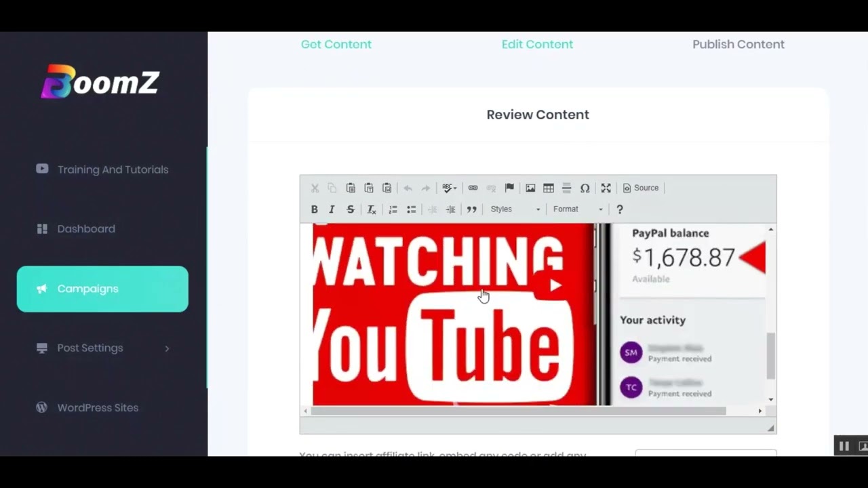Toggle numbered list
Screen dimensions: 868x488
click(x=393, y=209)
